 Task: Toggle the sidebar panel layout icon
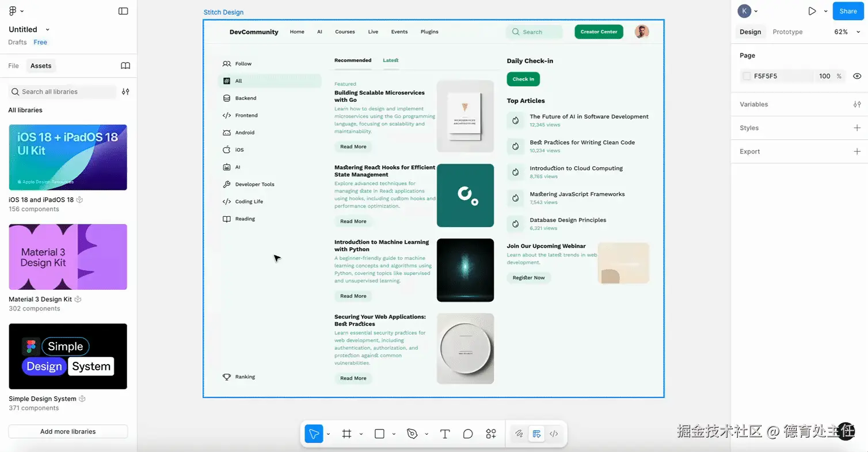[x=123, y=11]
